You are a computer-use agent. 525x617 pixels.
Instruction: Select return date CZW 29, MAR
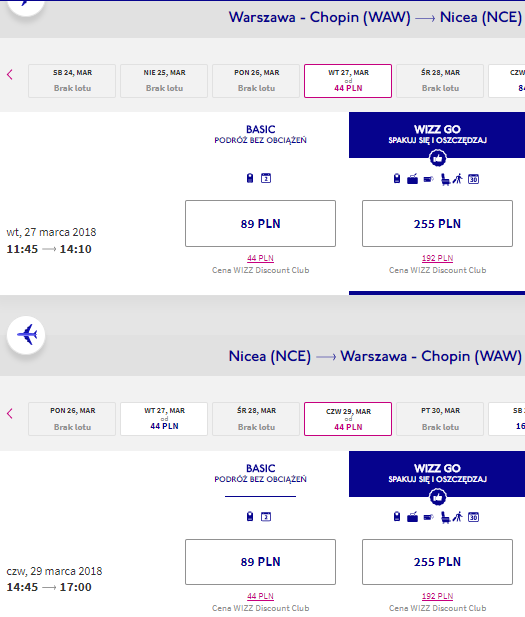pyautogui.click(x=348, y=419)
